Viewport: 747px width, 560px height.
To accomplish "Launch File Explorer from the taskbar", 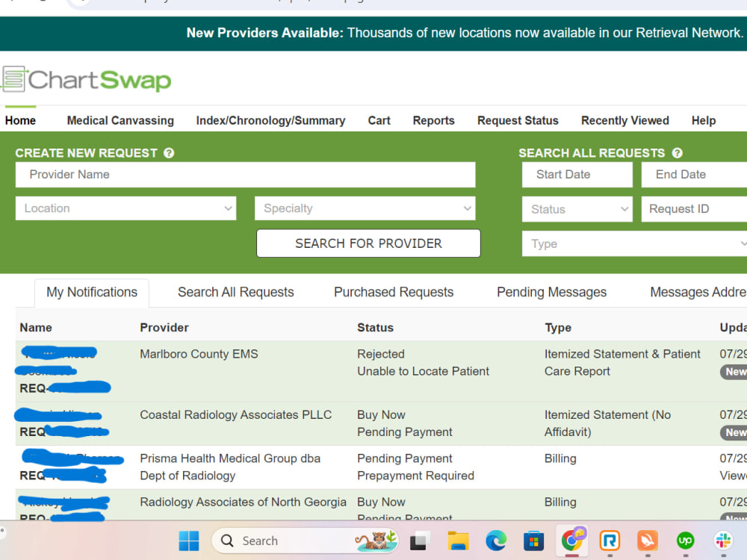I will [458, 541].
